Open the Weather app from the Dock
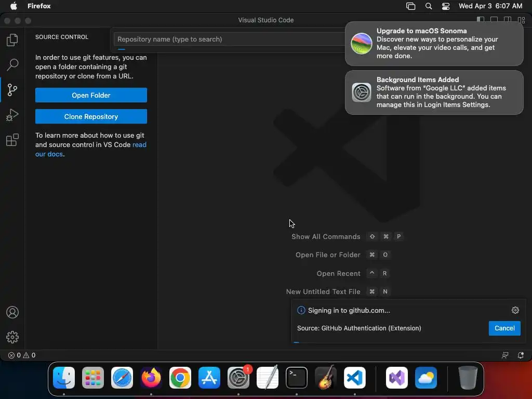Image resolution: width=532 pixels, height=399 pixels. coord(426,378)
